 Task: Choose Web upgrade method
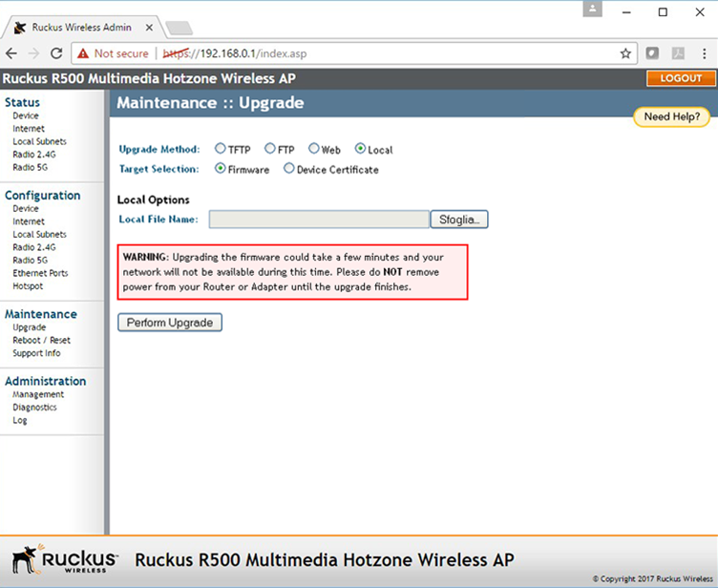(x=313, y=149)
